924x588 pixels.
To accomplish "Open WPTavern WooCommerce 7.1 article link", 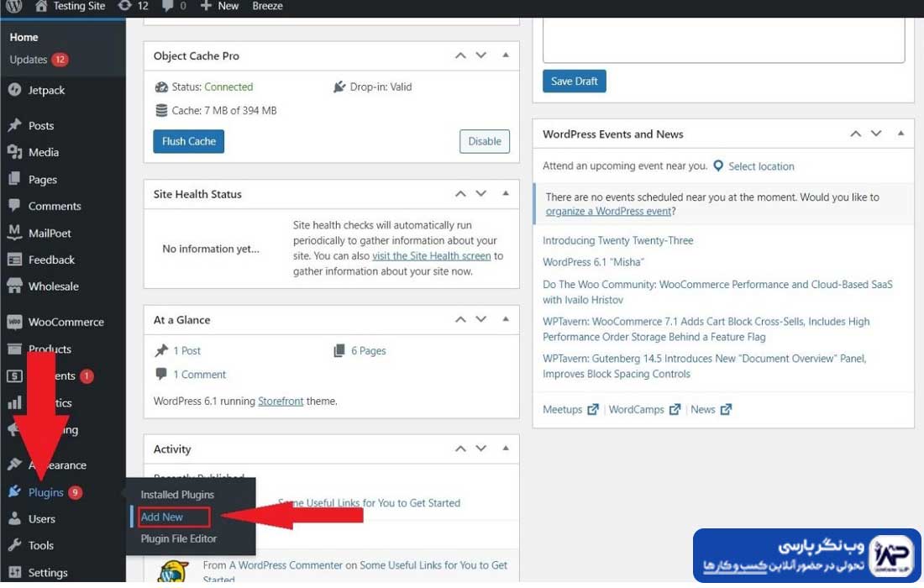I will coord(706,329).
